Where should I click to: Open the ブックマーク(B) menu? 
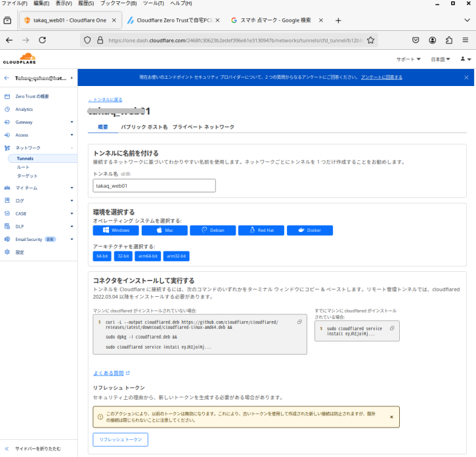coord(118,3)
